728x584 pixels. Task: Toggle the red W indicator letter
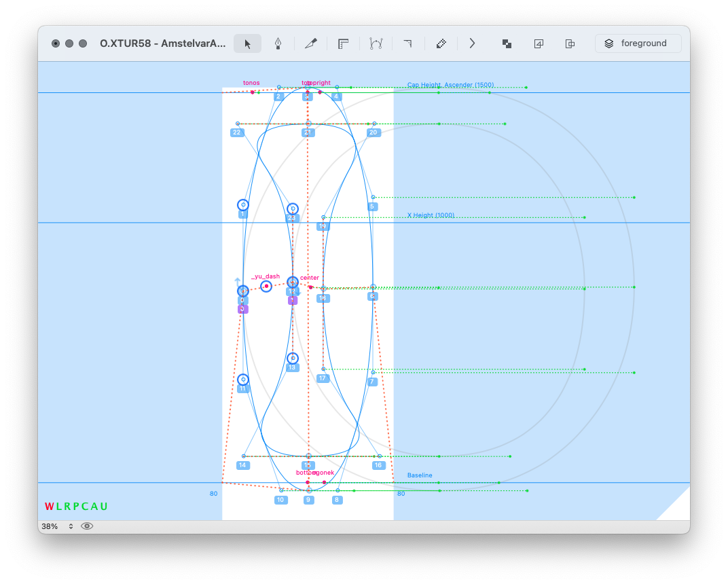point(49,507)
